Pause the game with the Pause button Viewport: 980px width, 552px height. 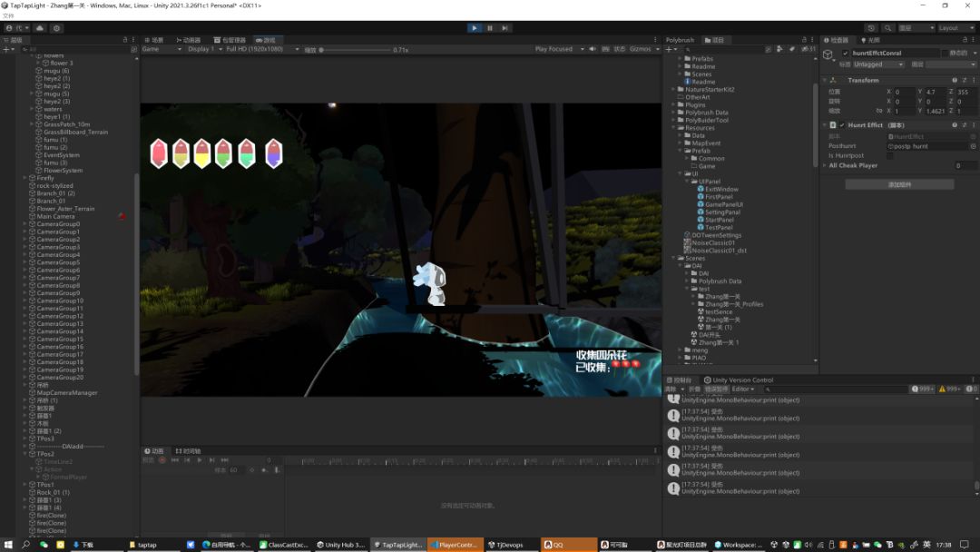pos(490,28)
